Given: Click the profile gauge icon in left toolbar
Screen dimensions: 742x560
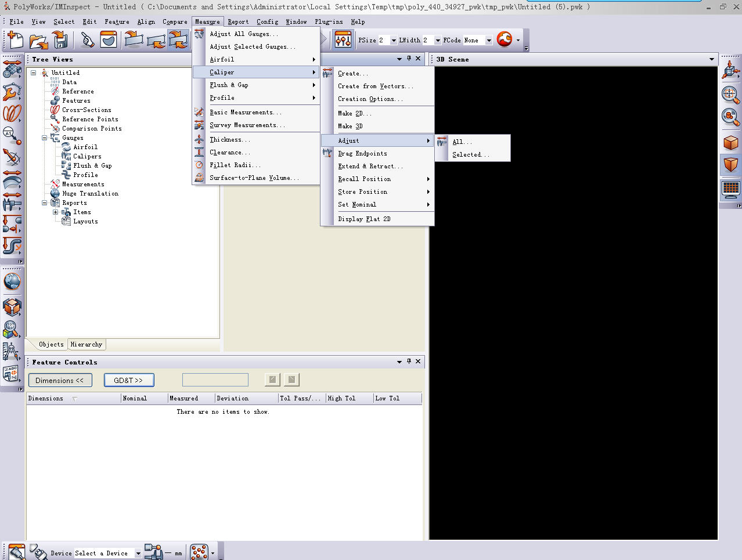Looking at the screenshot, I should pos(12,245).
